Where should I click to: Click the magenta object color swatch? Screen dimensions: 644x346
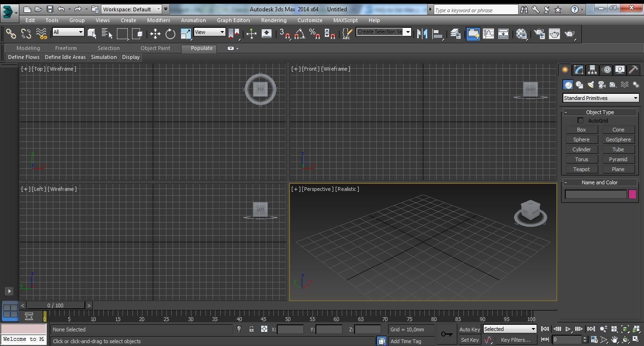pyautogui.click(x=632, y=194)
